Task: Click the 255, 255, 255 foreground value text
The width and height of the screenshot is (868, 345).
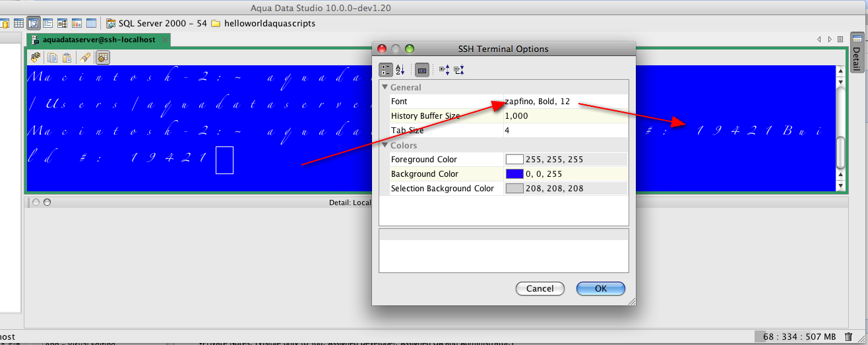Action: pyautogui.click(x=555, y=160)
